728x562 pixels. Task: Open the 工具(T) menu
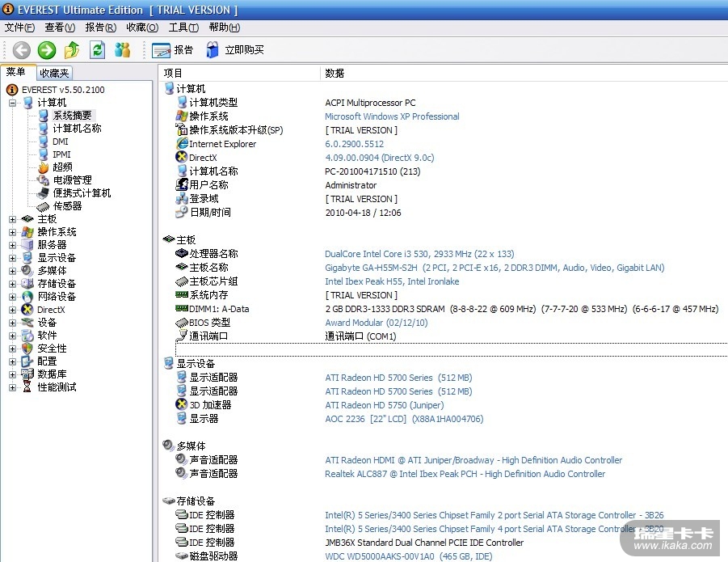coord(183,27)
